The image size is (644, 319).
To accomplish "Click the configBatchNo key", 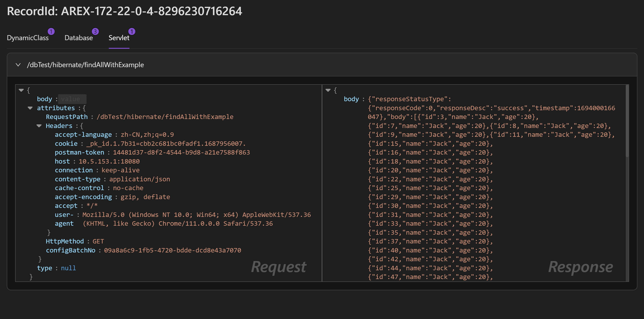I will [x=71, y=250].
